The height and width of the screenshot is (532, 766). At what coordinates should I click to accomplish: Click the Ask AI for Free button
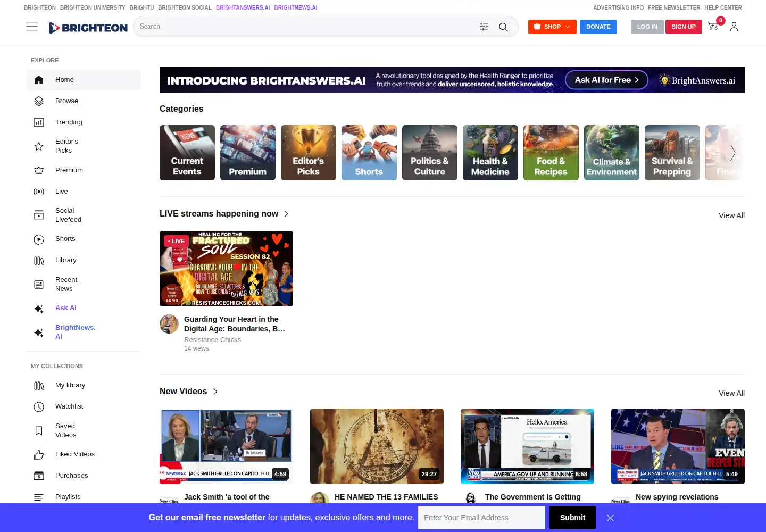tap(606, 80)
